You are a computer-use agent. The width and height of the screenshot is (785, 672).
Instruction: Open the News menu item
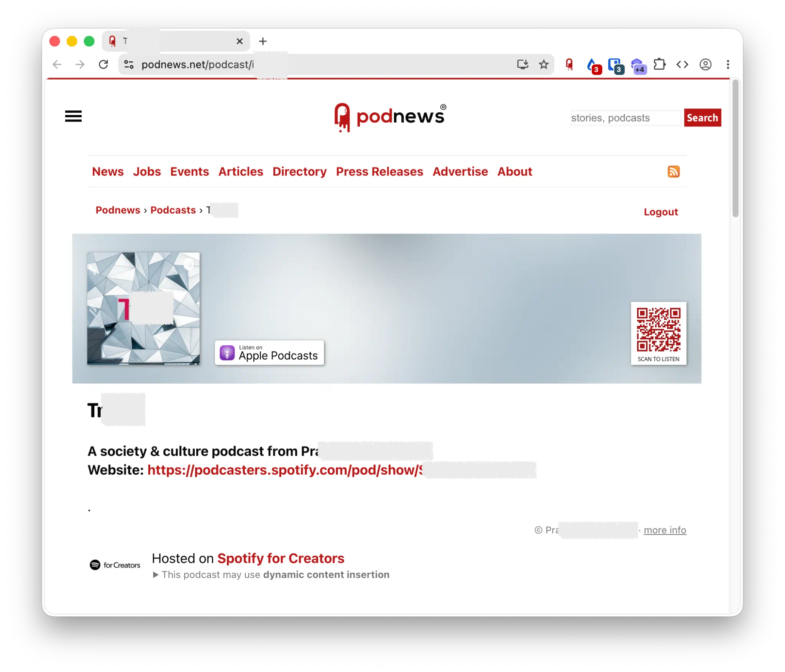click(108, 171)
